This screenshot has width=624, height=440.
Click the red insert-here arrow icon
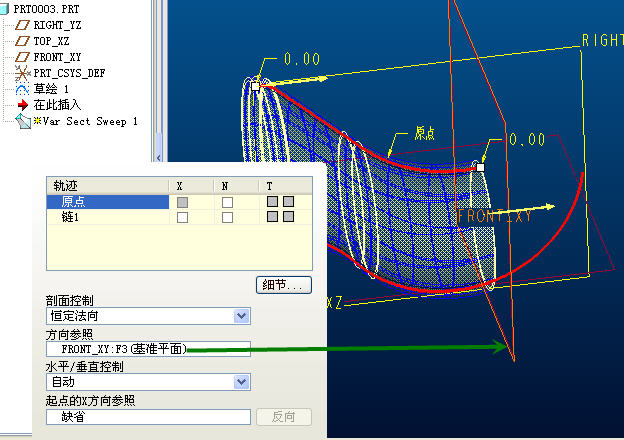click(x=23, y=105)
